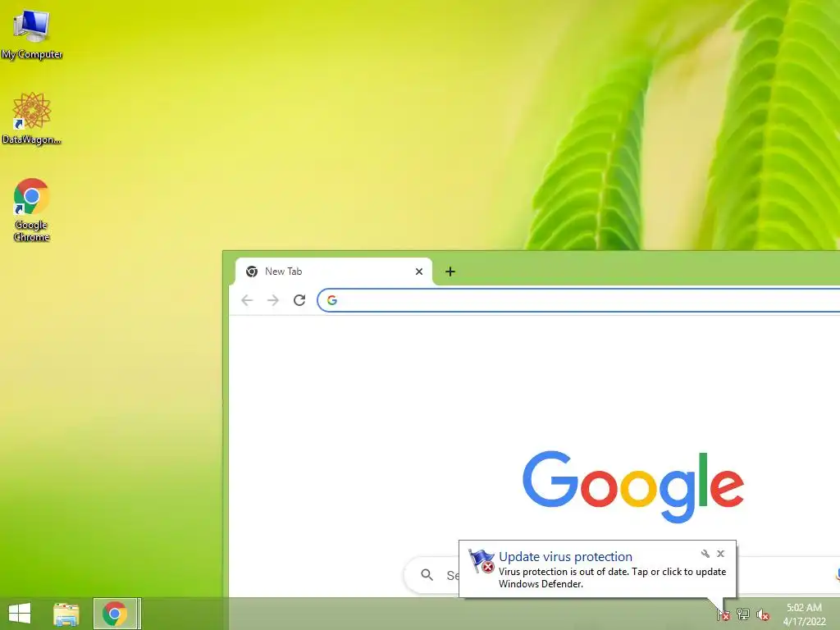
Task: Focus the Chrome address bar
Action: 578,300
